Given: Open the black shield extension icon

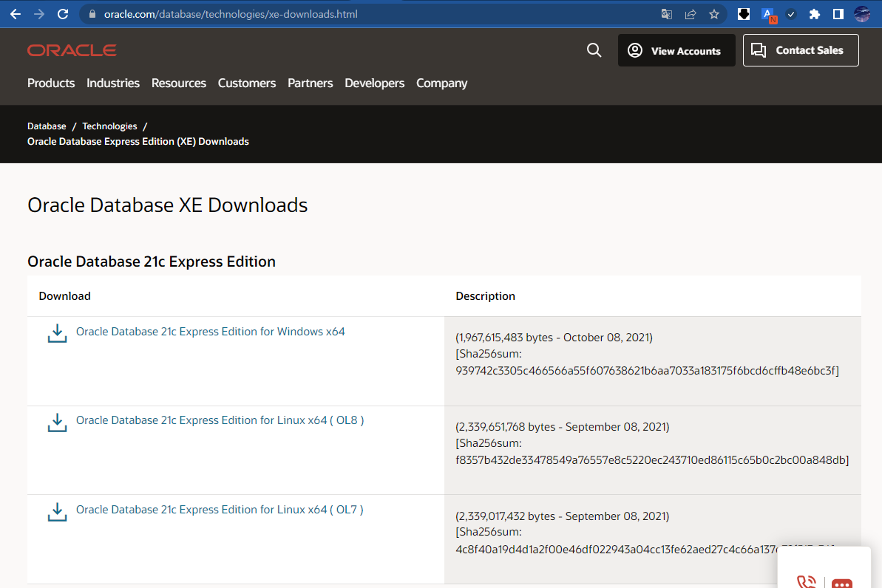Looking at the screenshot, I should 744,14.
